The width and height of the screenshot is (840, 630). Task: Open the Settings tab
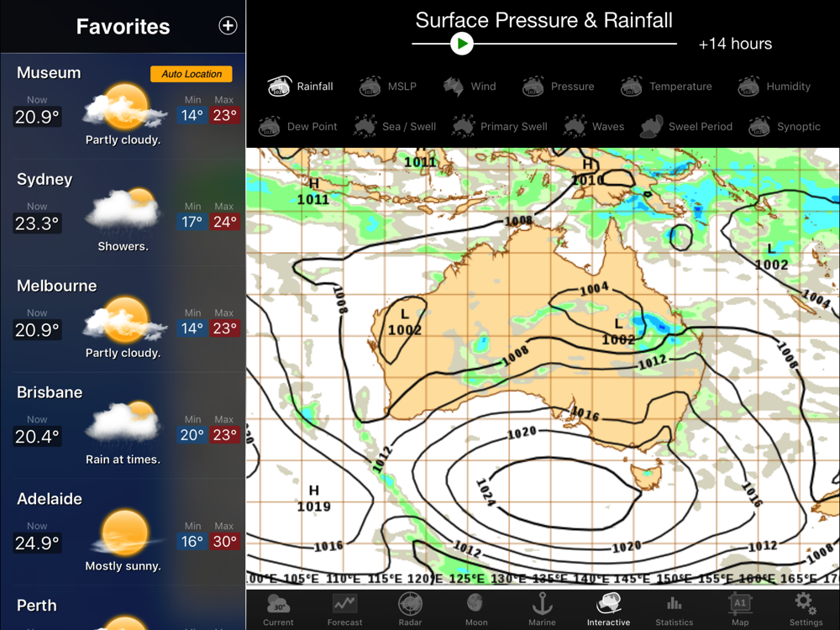(806, 610)
